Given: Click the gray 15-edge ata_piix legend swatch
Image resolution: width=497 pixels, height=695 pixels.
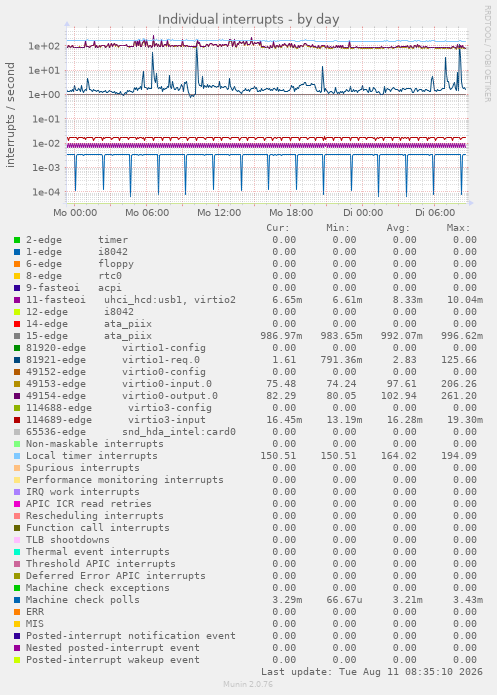Looking at the screenshot, I should (17, 336).
